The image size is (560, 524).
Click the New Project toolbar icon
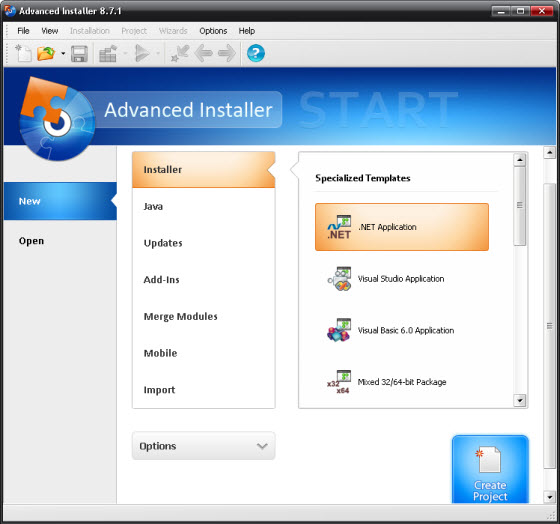23,54
